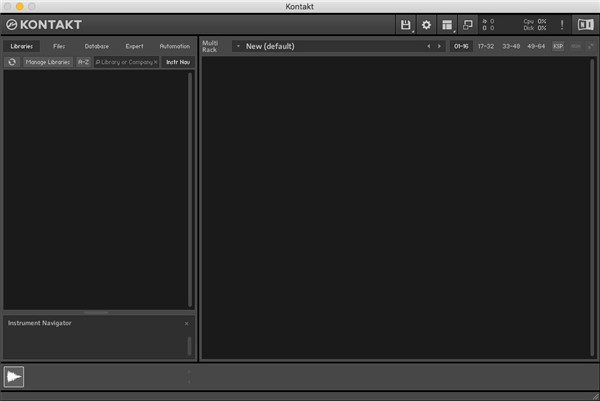Toggle the Instr Nav pane button
The width and height of the screenshot is (600, 401).
tap(178, 62)
